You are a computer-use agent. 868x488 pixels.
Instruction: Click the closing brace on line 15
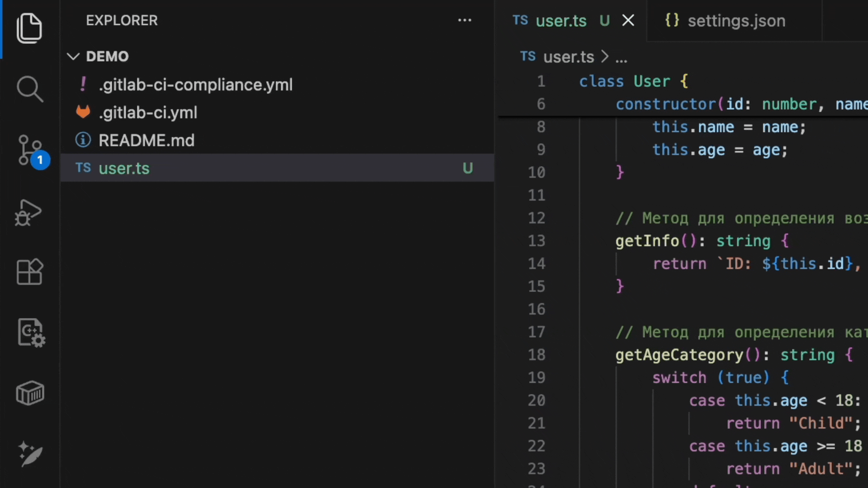[620, 286]
